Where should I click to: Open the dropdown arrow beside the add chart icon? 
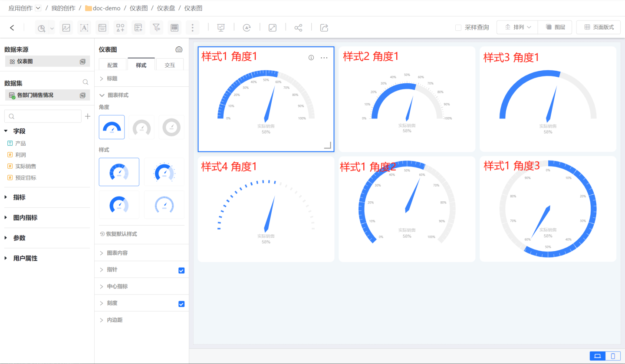(52, 28)
